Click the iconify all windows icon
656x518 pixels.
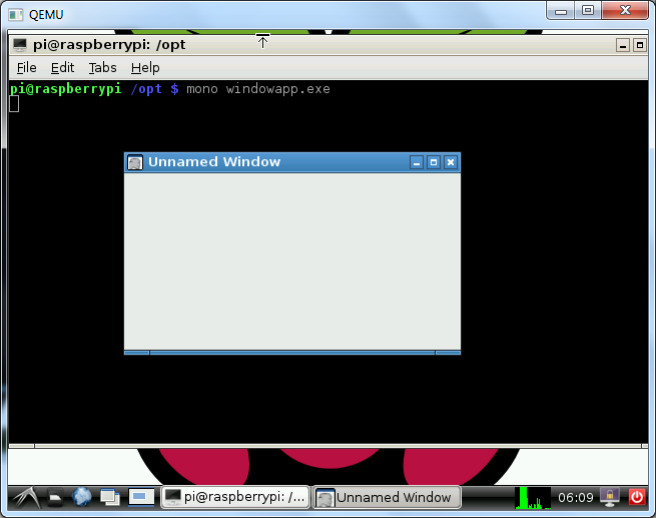110,497
